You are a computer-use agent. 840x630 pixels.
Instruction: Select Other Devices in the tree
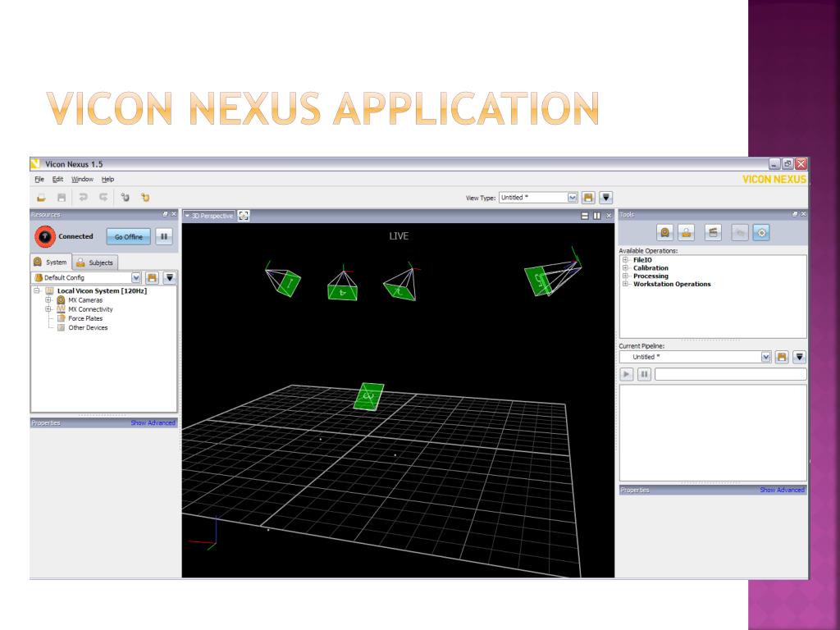coord(88,327)
